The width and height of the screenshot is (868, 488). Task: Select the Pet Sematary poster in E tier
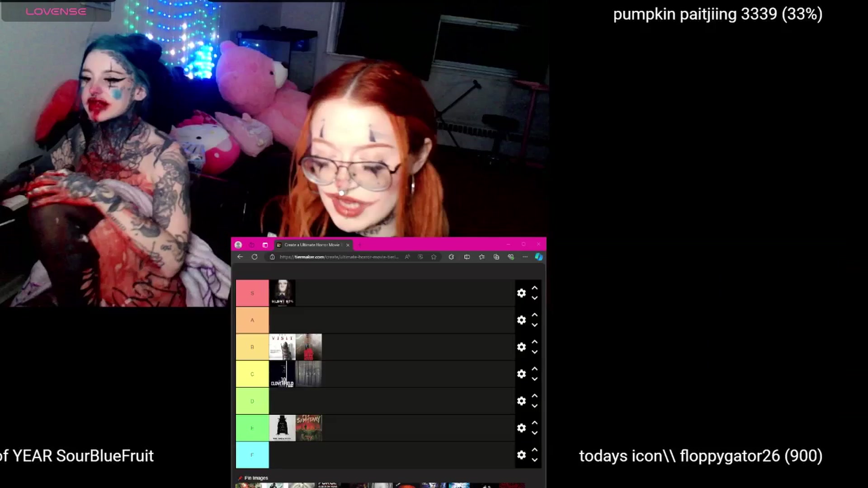click(309, 428)
